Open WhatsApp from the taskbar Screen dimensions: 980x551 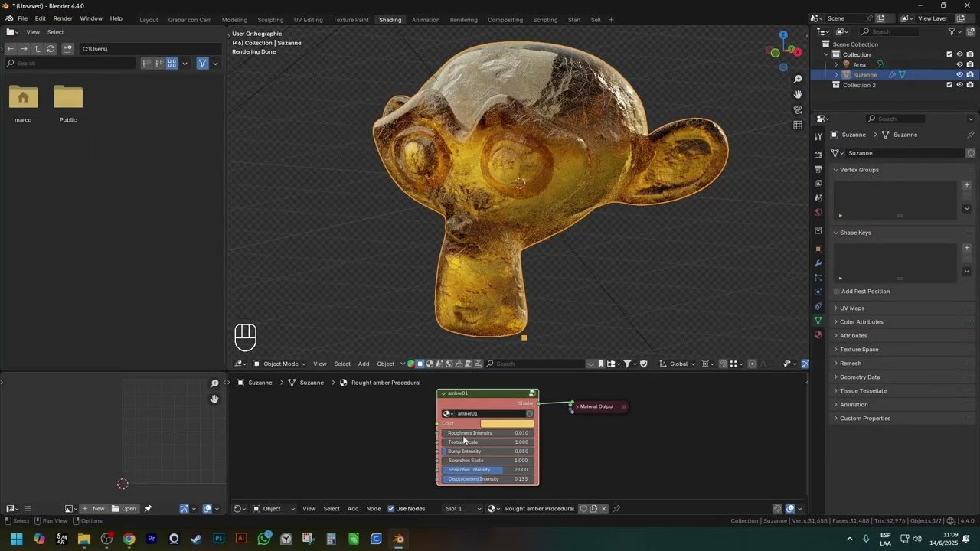(x=264, y=539)
